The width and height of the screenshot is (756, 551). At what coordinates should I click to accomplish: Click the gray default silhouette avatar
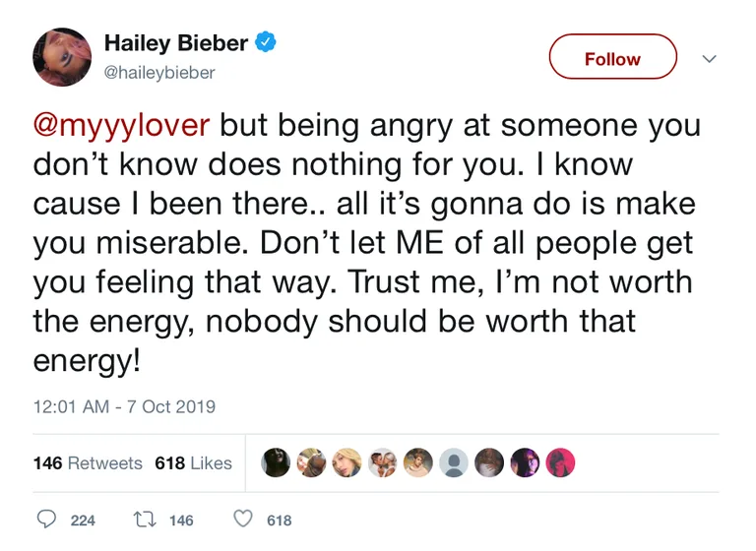tap(454, 462)
